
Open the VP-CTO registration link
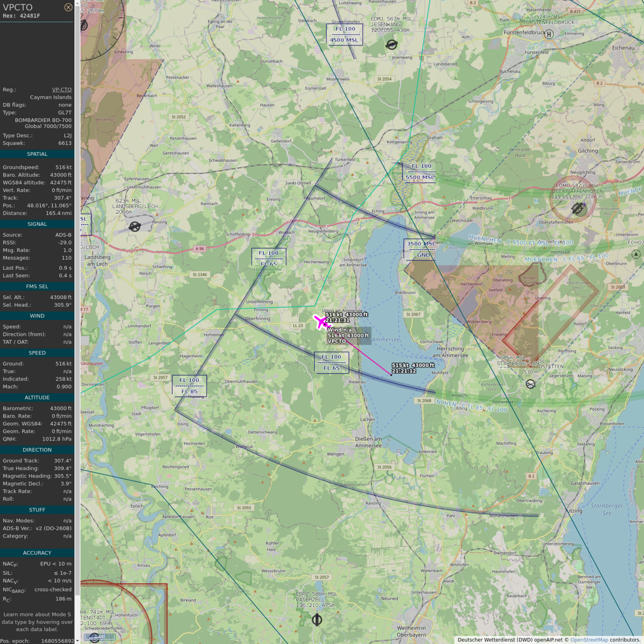point(62,89)
